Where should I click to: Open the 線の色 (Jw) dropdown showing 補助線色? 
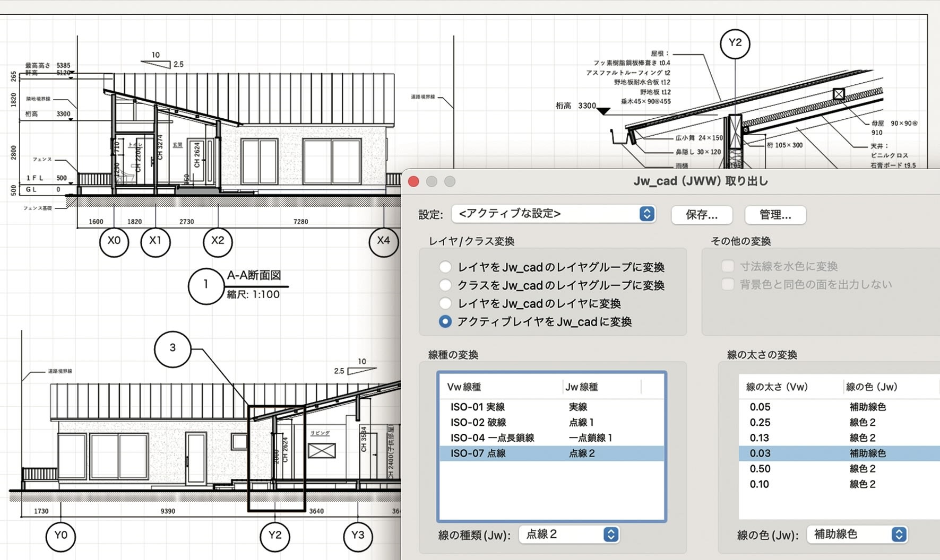coord(856,535)
